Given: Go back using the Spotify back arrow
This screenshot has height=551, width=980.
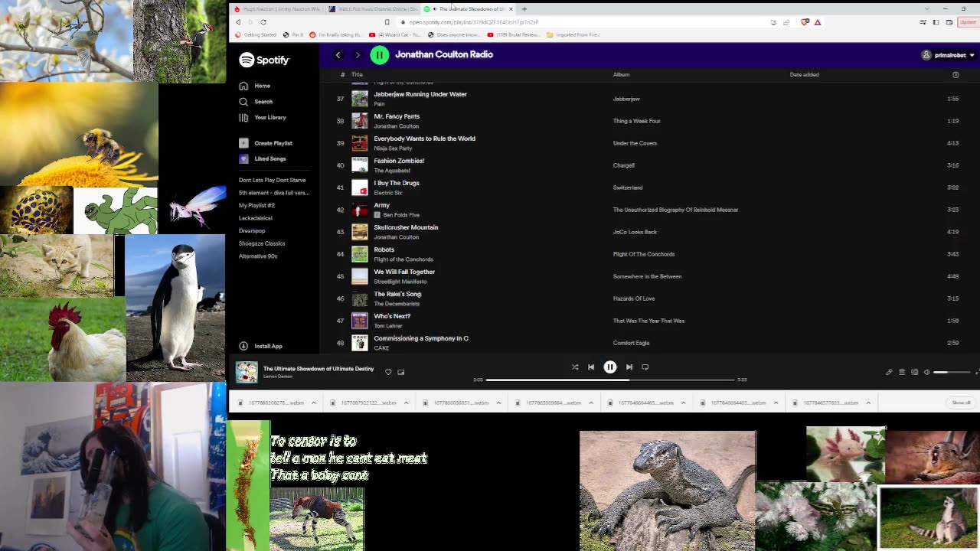Looking at the screenshot, I should tap(338, 55).
